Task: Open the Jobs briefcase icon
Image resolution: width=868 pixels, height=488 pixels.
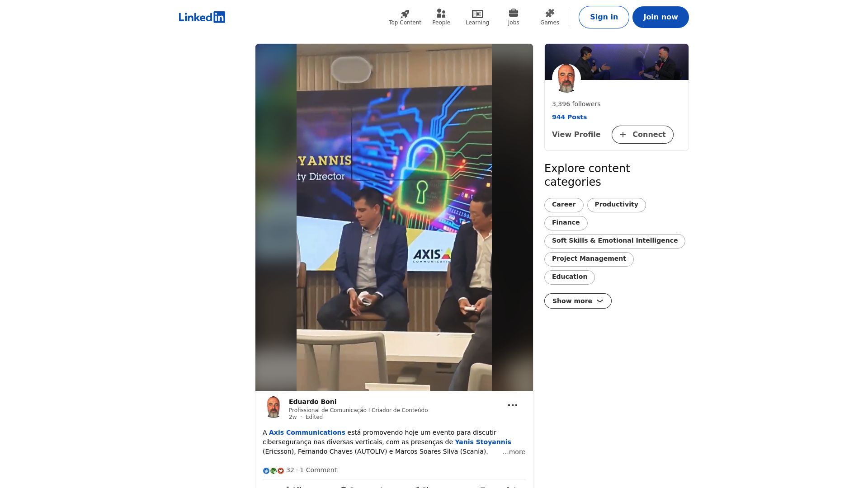Action: point(513,13)
